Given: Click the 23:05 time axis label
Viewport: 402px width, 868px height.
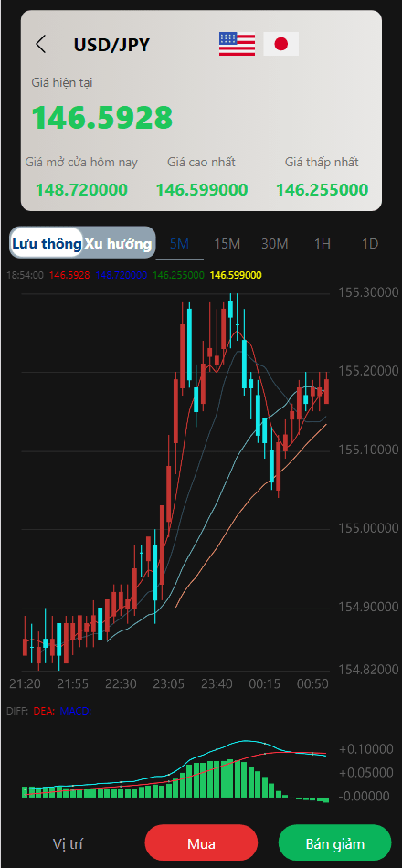Looking at the screenshot, I should point(169,684).
